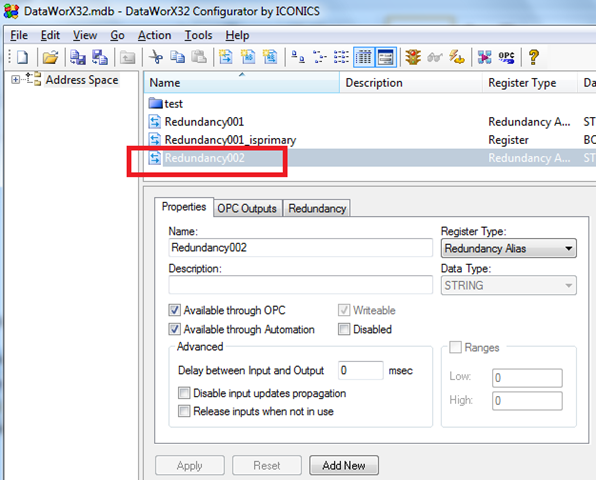This screenshot has height=480, width=596.
Task: Click the Description input field
Action: [300, 285]
